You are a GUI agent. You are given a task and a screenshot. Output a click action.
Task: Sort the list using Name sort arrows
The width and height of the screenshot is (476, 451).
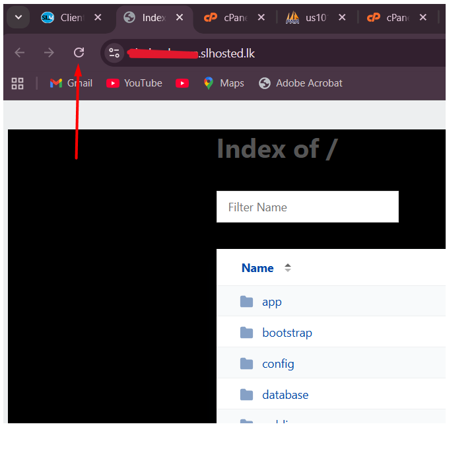pos(287,268)
